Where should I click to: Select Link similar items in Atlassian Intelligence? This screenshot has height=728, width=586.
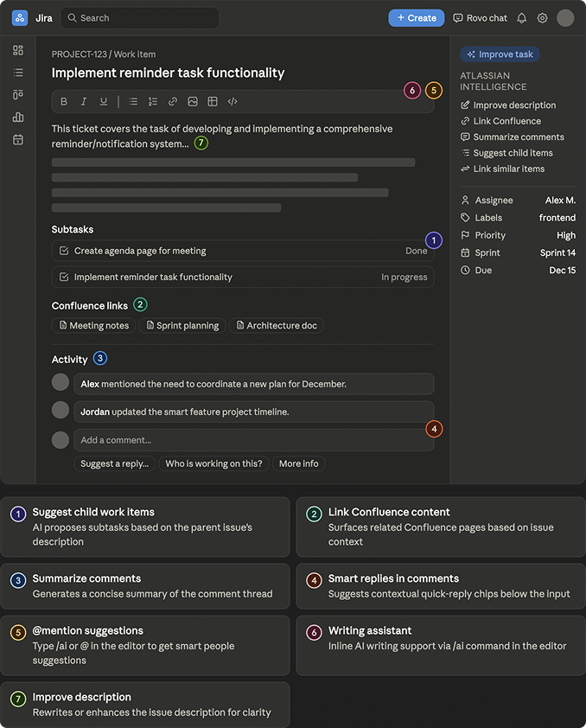point(502,169)
